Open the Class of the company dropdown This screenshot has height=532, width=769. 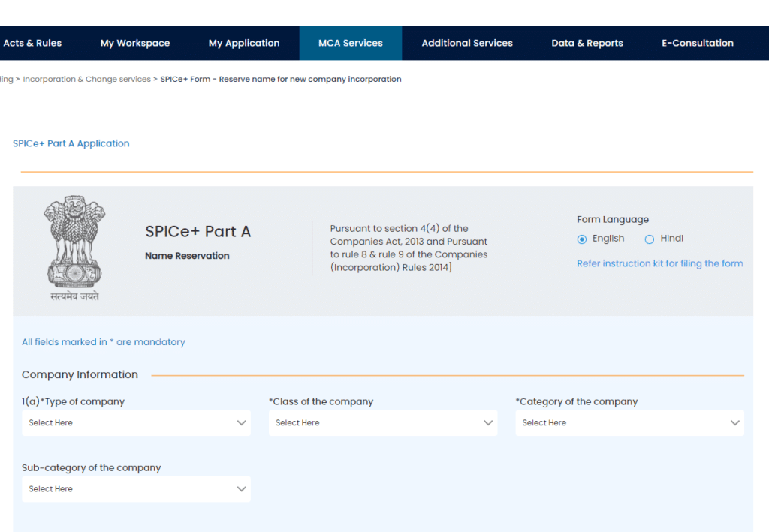(383, 422)
